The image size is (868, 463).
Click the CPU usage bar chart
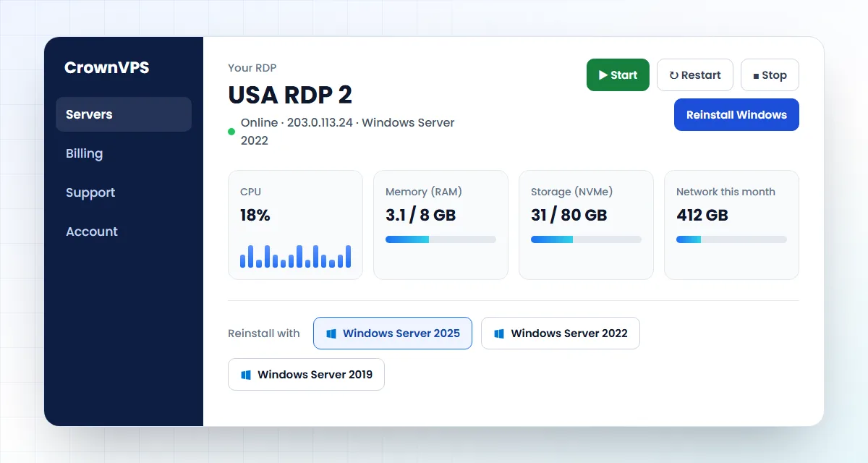pyautogui.click(x=295, y=256)
